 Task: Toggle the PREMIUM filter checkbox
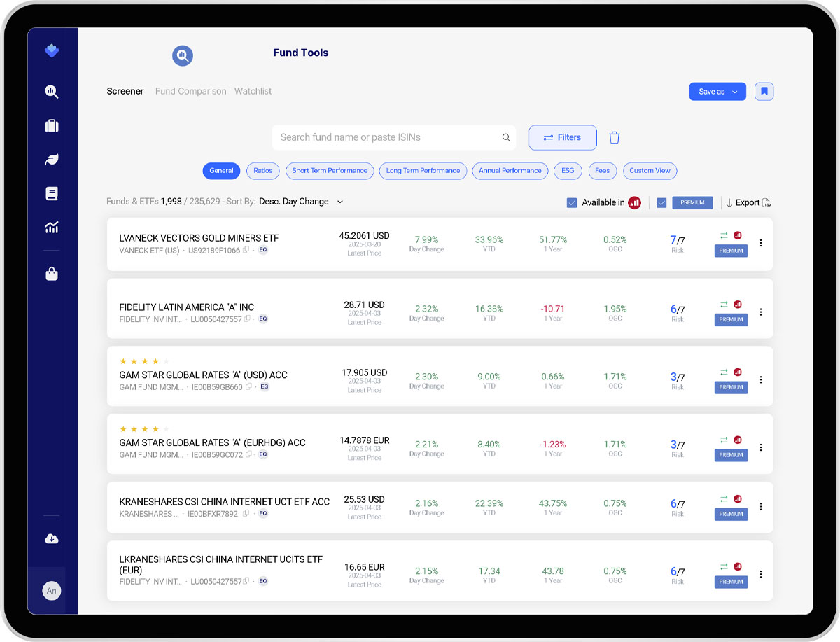tap(661, 203)
